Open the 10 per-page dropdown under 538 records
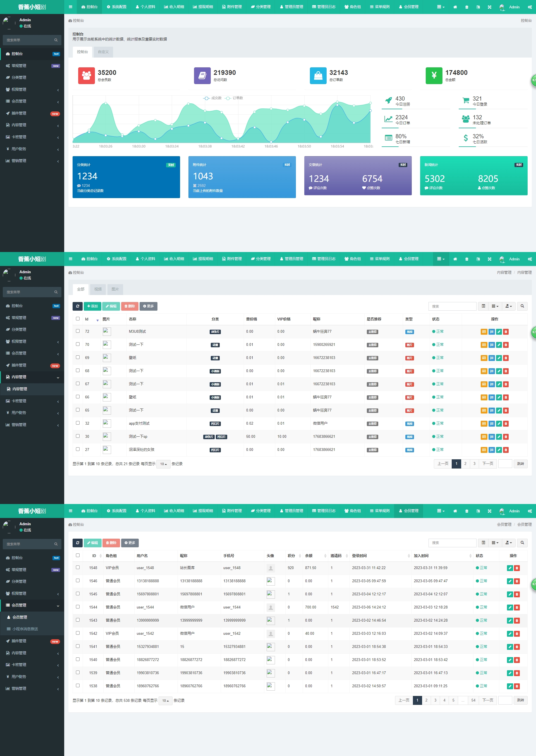This screenshot has width=536, height=756. coord(165,700)
